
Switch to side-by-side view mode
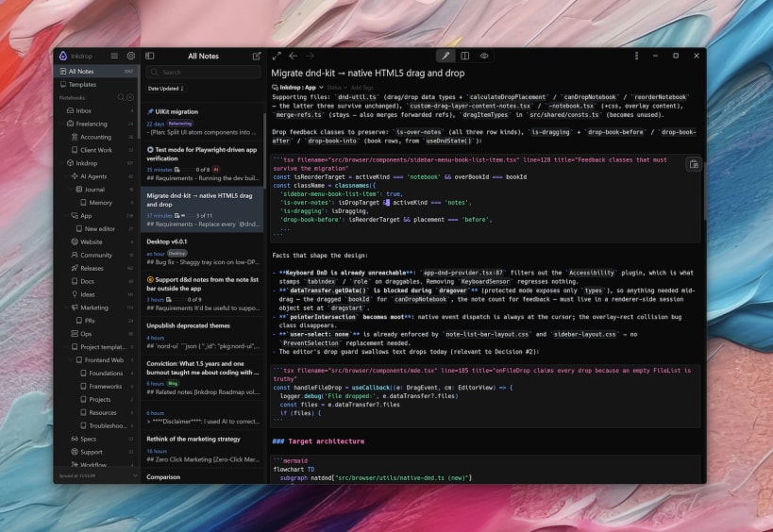click(465, 57)
